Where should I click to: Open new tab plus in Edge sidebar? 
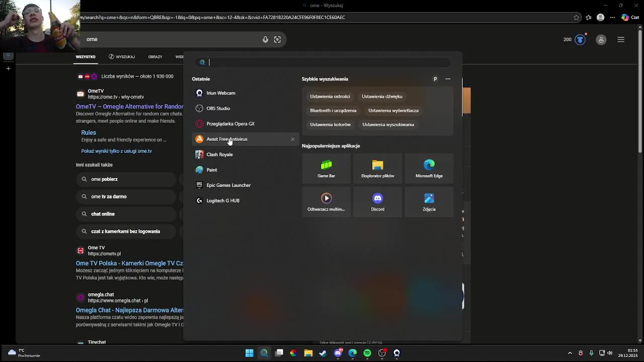coord(8,68)
